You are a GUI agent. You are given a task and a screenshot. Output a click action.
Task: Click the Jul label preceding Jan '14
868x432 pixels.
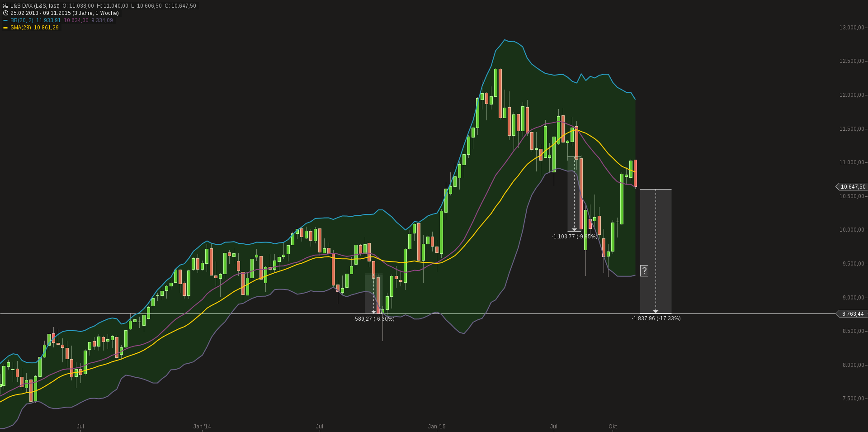80,427
